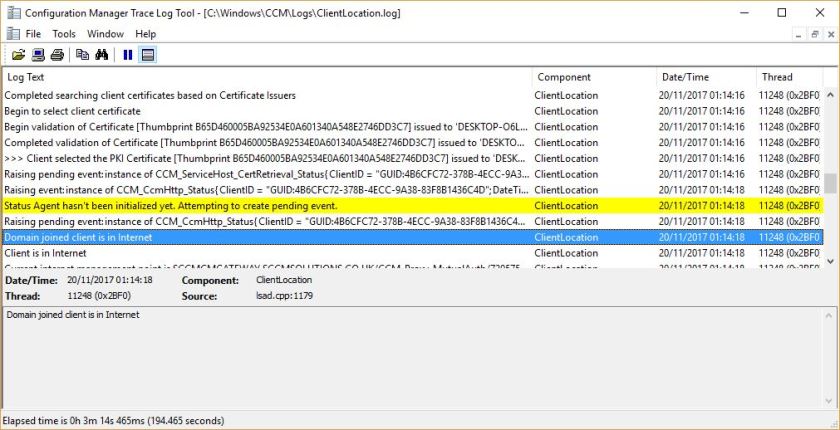Select the 'Client is in Internet' log row
Viewport: 840px width, 430px height.
coord(266,253)
